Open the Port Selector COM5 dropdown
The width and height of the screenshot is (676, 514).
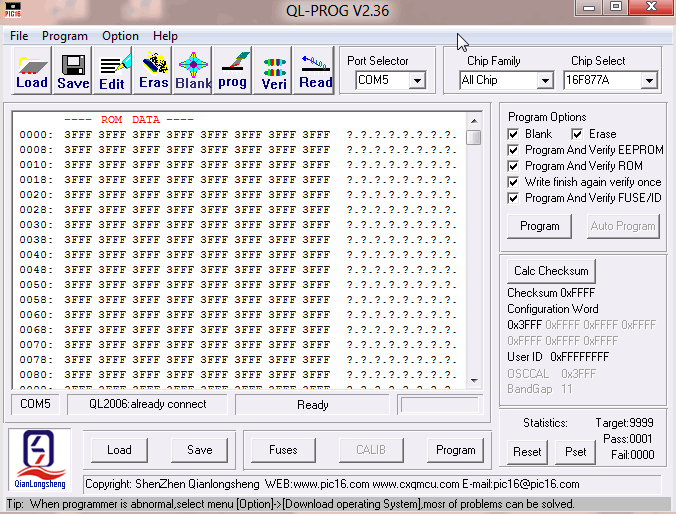coord(417,80)
